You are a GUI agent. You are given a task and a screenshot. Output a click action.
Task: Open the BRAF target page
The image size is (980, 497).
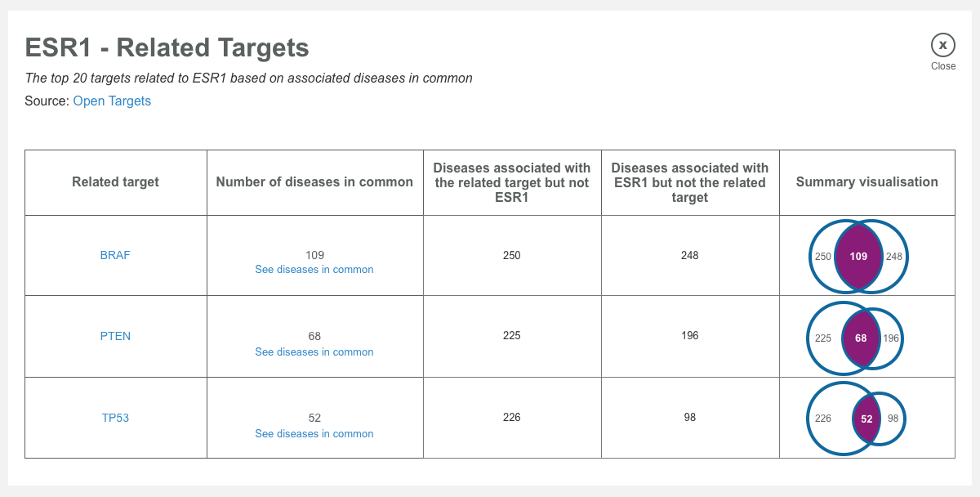[115, 255]
